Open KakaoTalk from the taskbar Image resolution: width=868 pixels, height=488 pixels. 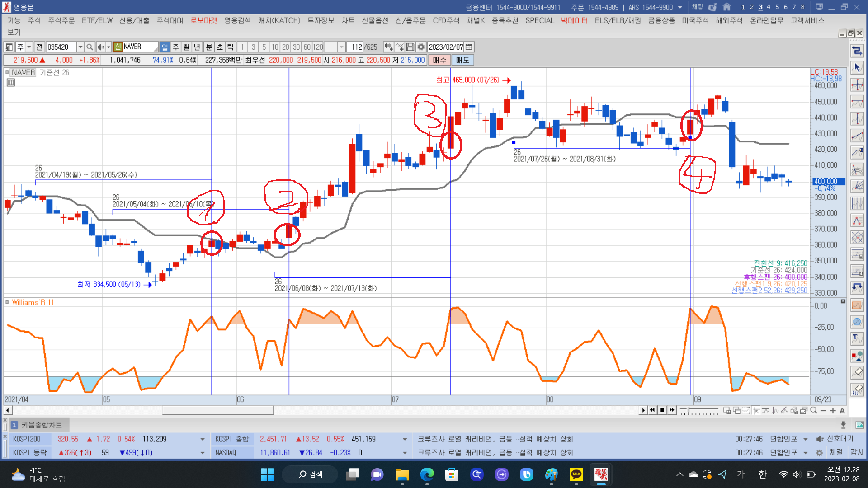[576, 474]
